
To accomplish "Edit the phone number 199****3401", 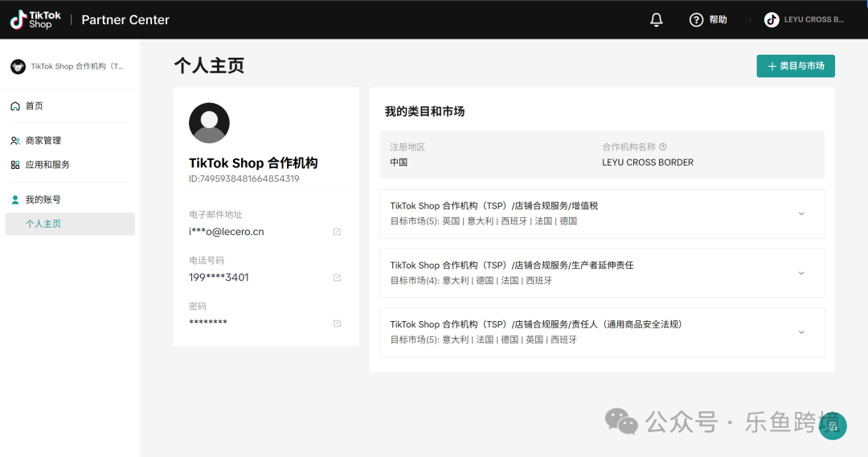I will click(337, 278).
